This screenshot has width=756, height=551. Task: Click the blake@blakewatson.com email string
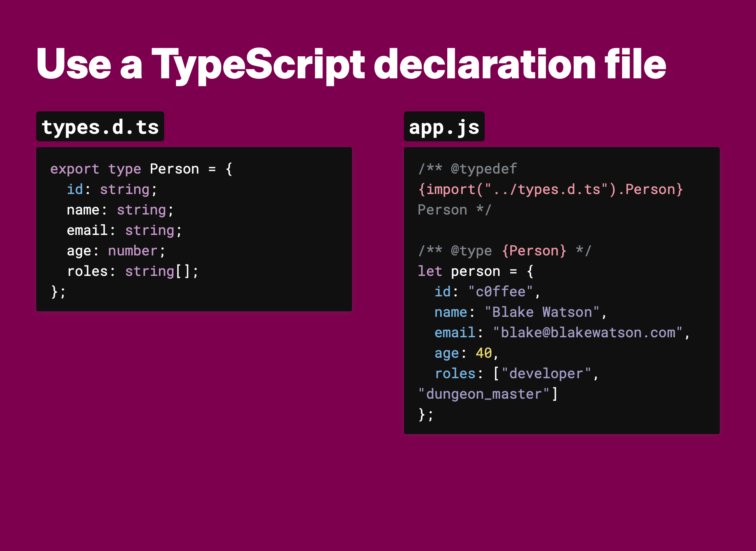(x=587, y=333)
